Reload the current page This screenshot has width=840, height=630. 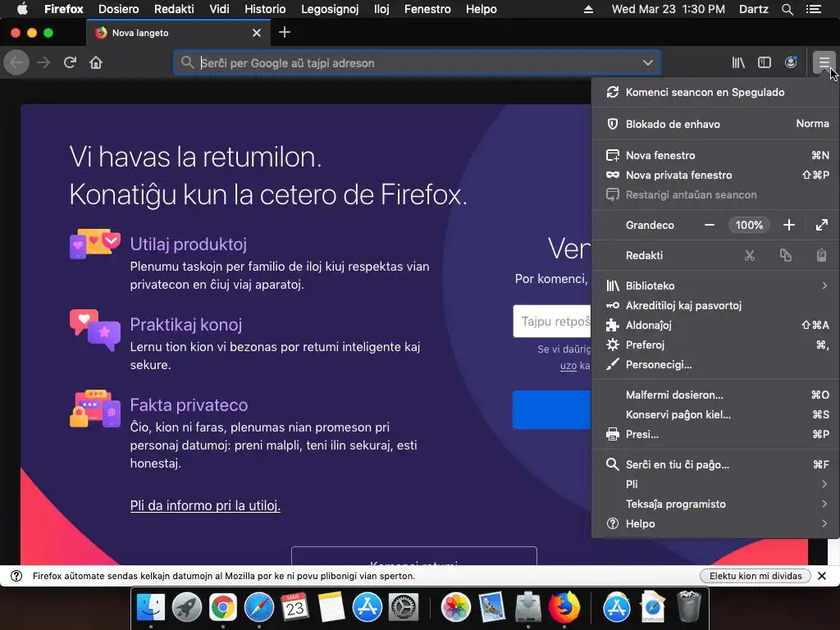[x=70, y=62]
